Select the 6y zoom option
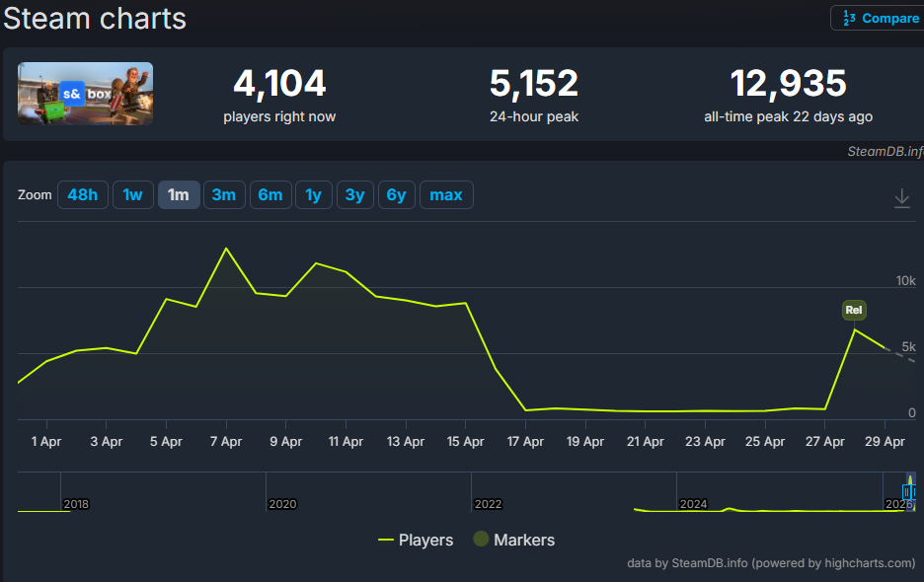Screen dimensions: 924x582 pyautogui.click(x=397, y=195)
